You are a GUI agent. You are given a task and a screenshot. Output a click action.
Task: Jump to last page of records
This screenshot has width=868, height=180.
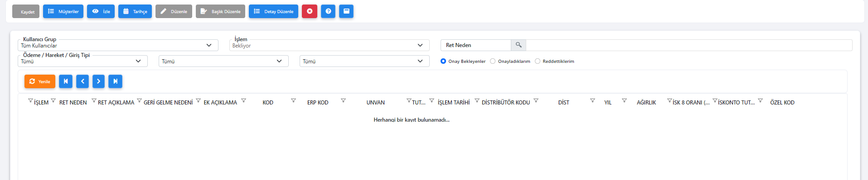pyautogui.click(x=116, y=81)
